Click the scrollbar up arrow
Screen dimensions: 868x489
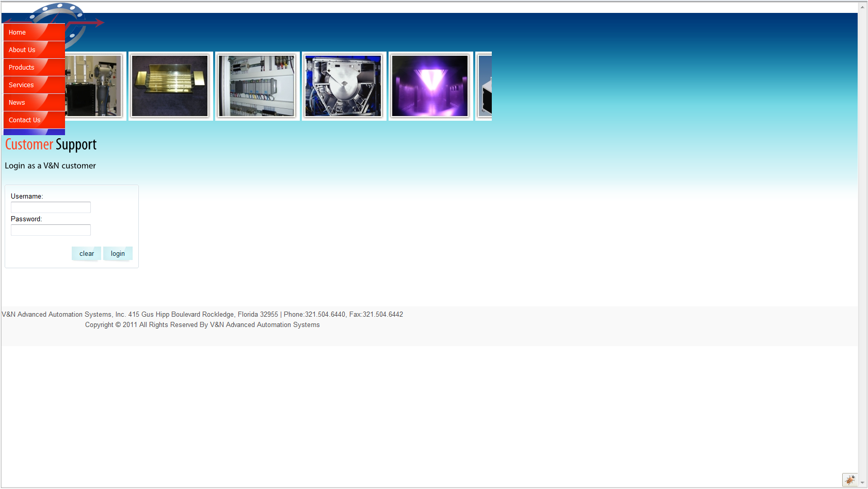tap(862, 7)
